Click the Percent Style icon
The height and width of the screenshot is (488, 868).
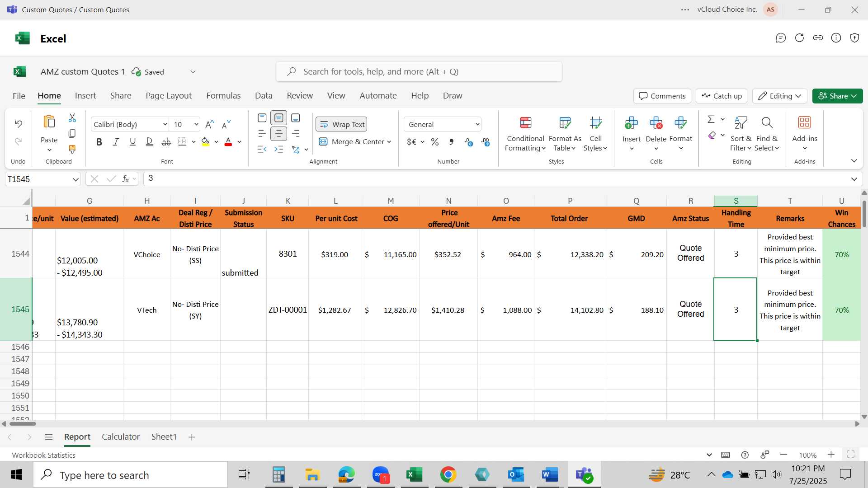click(435, 142)
